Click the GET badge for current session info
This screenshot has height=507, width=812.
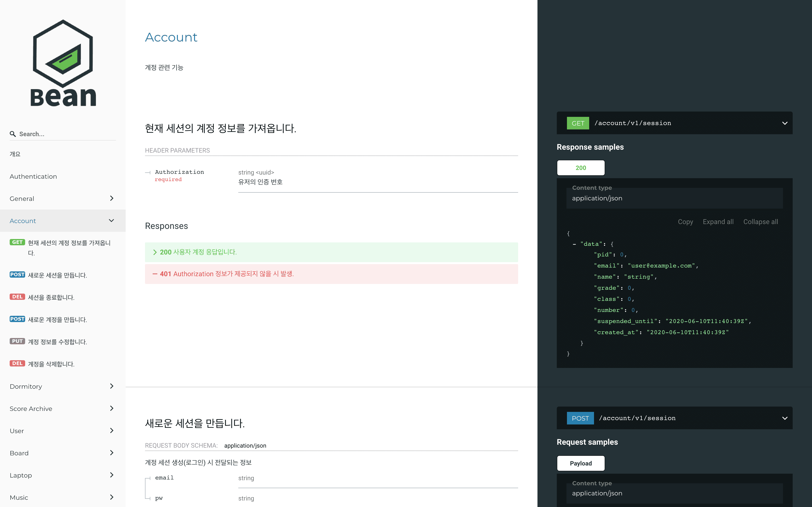click(x=17, y=242)
